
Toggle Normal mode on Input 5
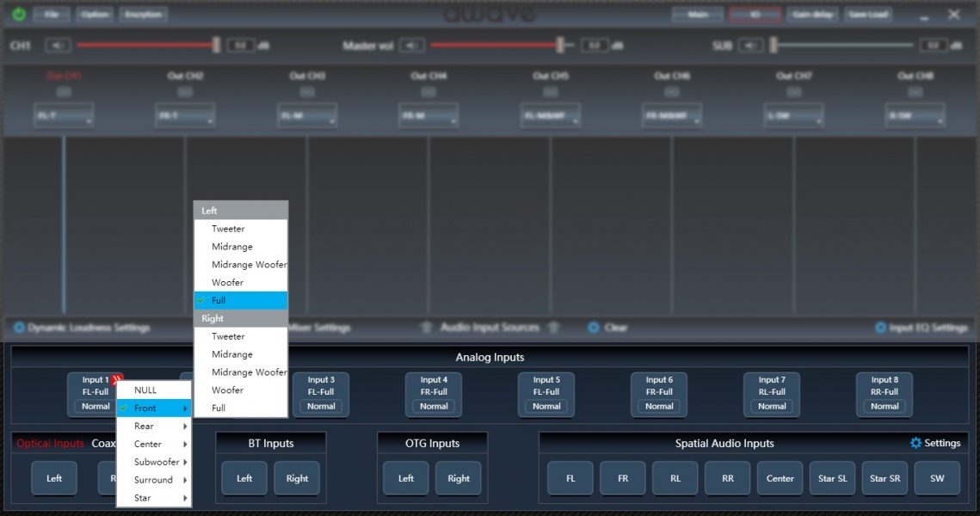click(x=546, y=406)
